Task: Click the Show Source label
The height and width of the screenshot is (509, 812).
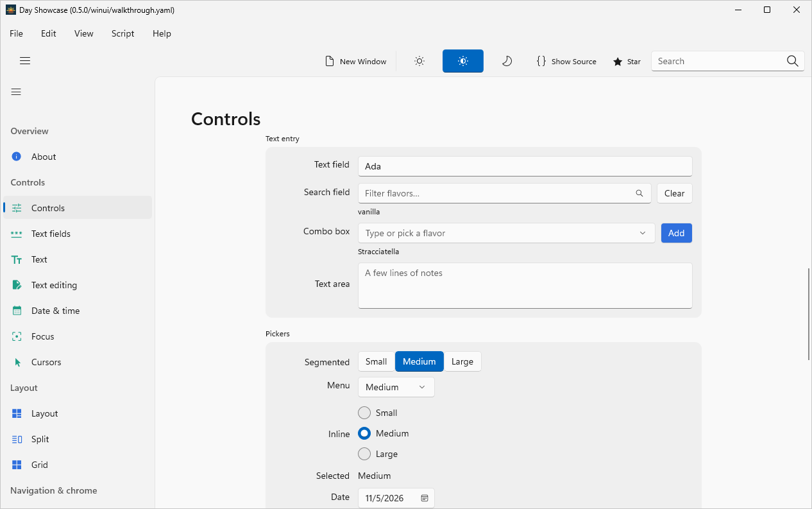Action: pyautogui.click(x=574, y=62)
